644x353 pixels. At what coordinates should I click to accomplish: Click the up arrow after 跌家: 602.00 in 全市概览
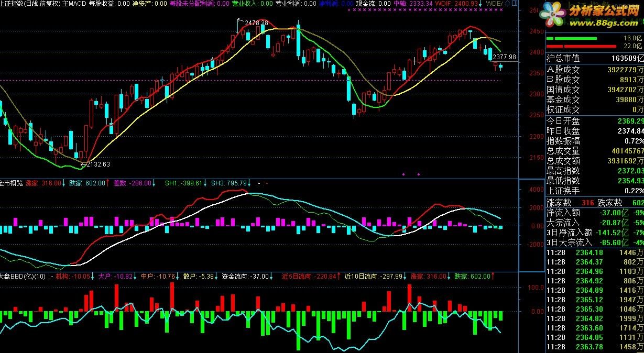point(108,183)
